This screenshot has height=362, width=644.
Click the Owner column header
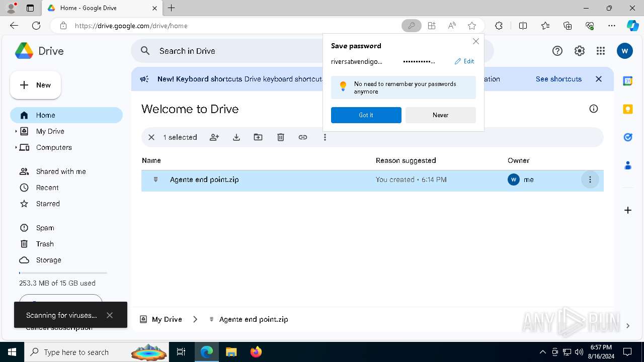click(519, 160)
